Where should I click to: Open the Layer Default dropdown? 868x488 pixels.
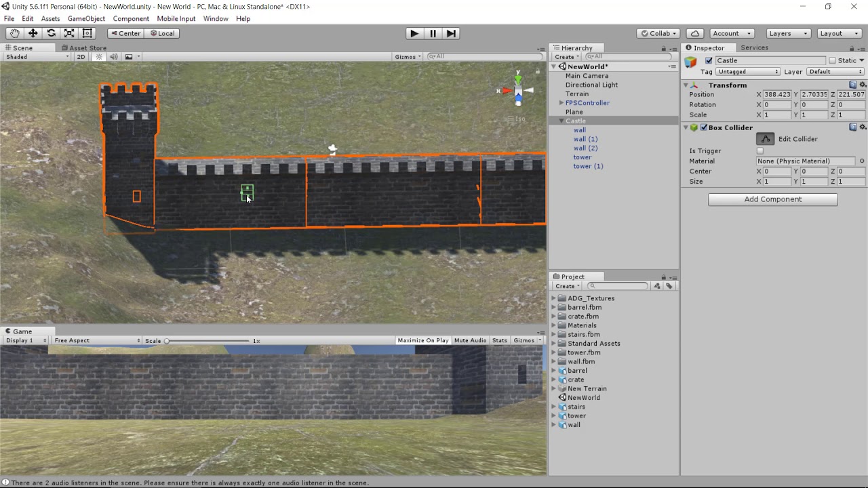click(x=835, y=72)
